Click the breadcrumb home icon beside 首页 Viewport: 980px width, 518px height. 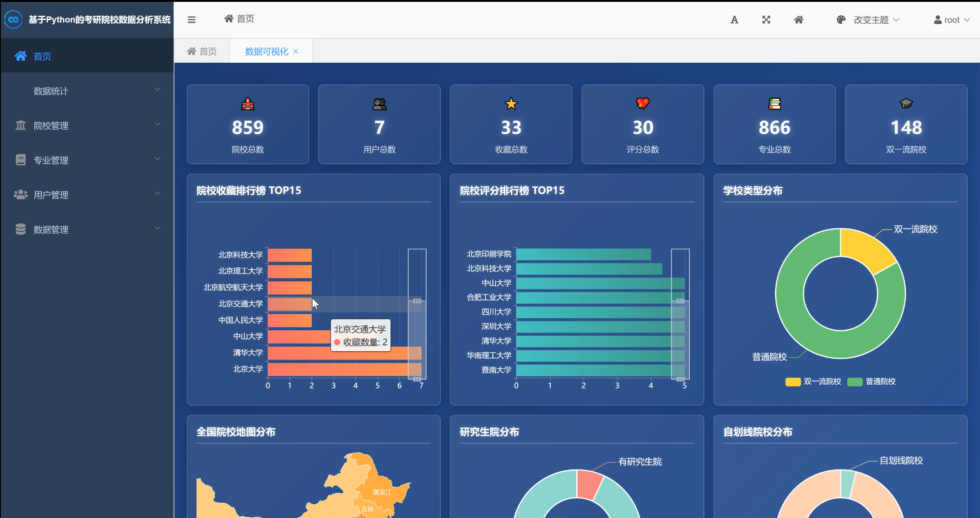click(228, 18)
